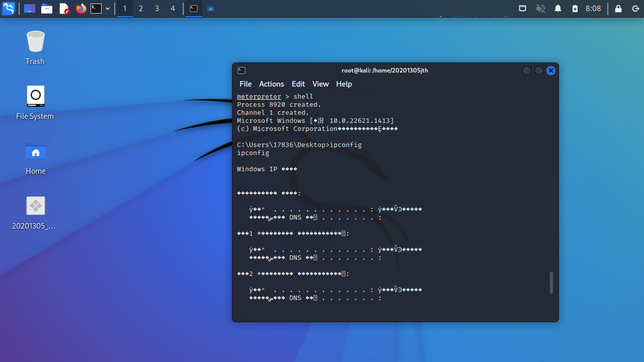Image resolution: width=644 pixels, height=362 pixels.
Task: Open the terminal Help menu
Action: (x=344, y=84)
